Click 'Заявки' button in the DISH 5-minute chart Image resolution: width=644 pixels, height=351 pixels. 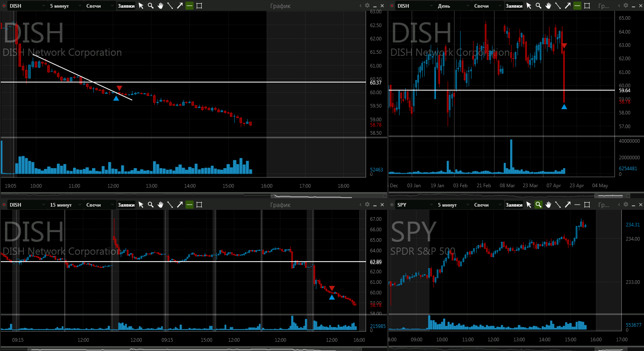(126, 6)
